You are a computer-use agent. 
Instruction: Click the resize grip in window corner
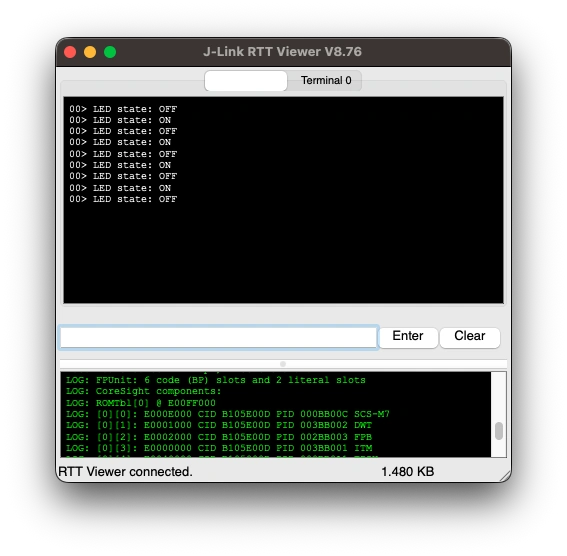click(x=505, y=476)
